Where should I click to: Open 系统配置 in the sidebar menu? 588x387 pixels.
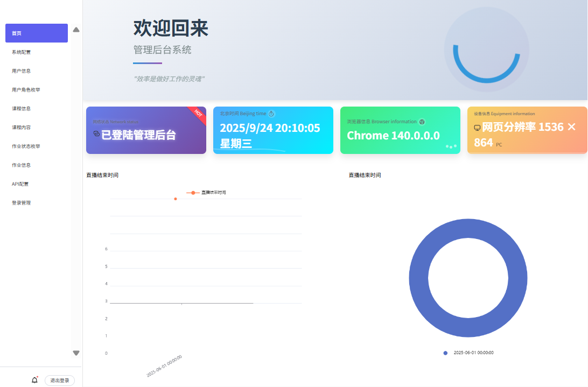[x=22, y=52]
